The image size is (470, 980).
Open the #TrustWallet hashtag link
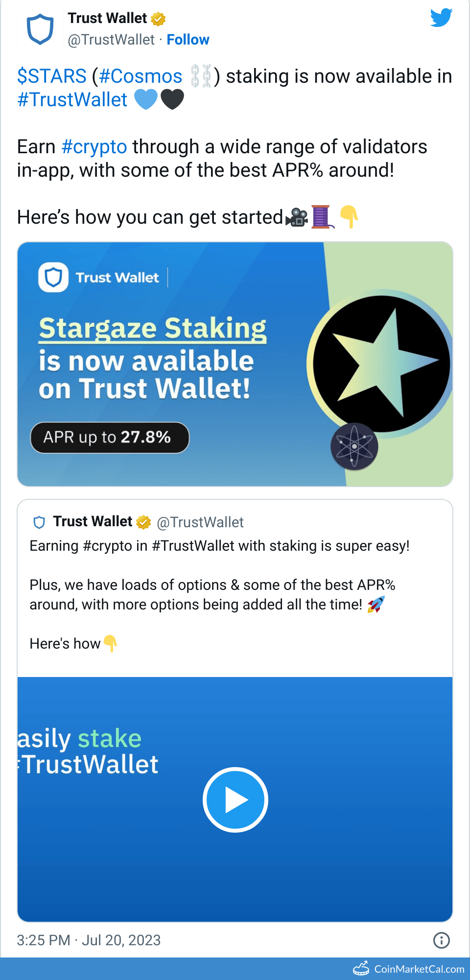72,100
